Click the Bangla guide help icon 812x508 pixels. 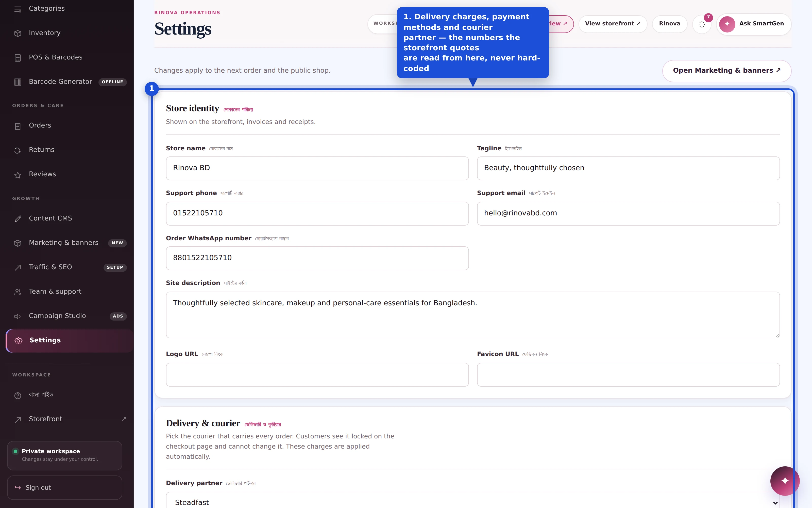18,395
